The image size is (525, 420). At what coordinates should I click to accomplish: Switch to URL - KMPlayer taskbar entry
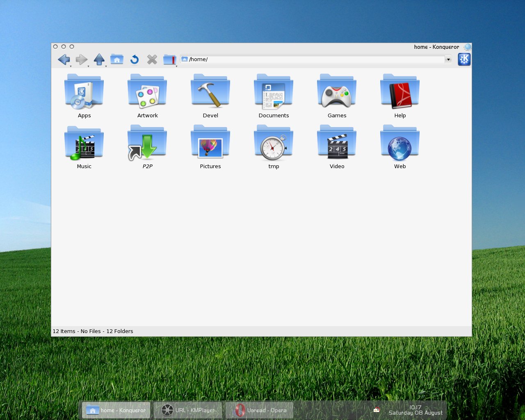[188, 410]
